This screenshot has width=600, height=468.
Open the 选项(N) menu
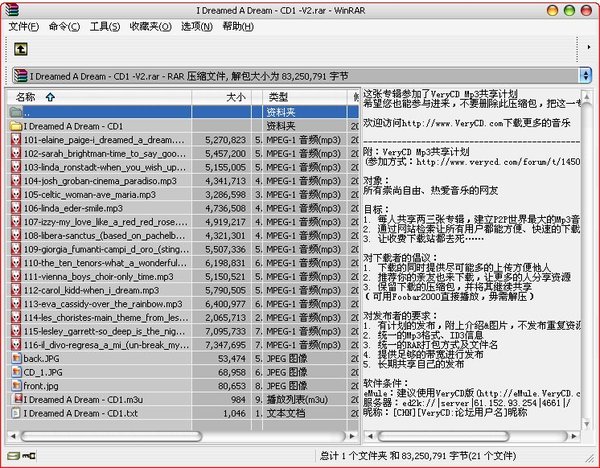tap(197, 26)
